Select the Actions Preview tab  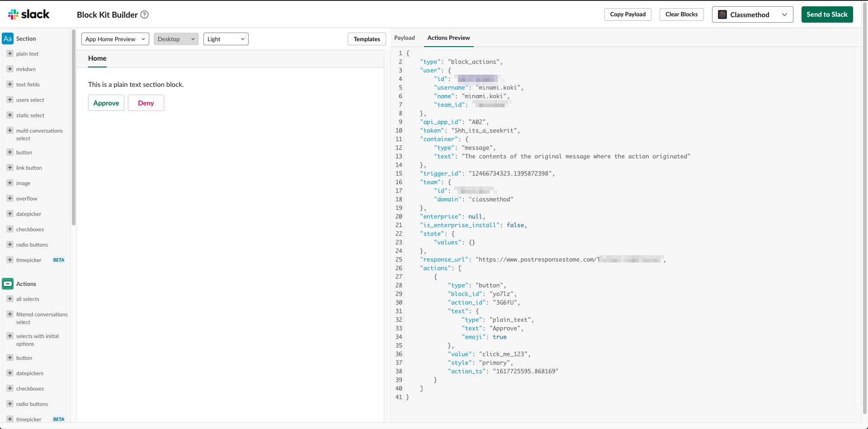(x=448, y=38)
